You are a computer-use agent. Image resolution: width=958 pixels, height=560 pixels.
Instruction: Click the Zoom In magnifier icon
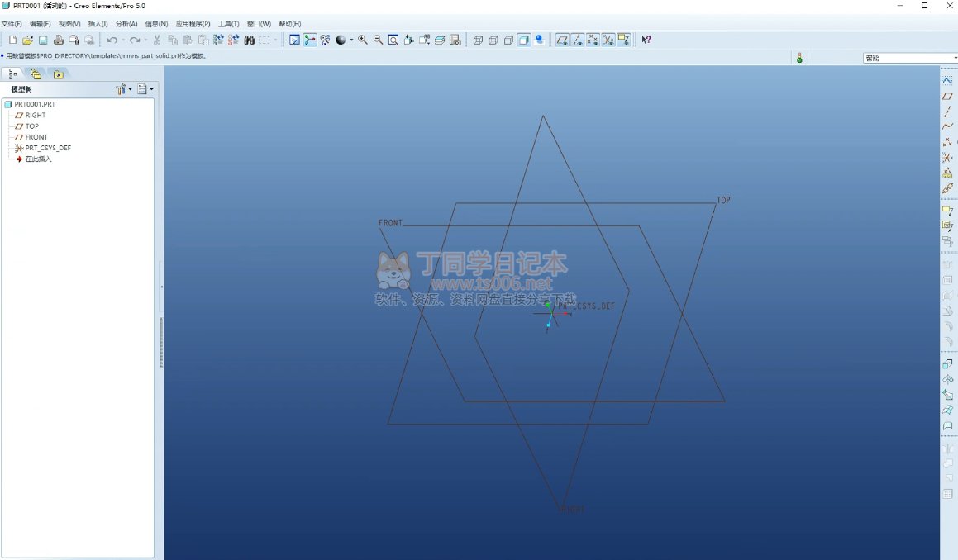pos(363,40)
